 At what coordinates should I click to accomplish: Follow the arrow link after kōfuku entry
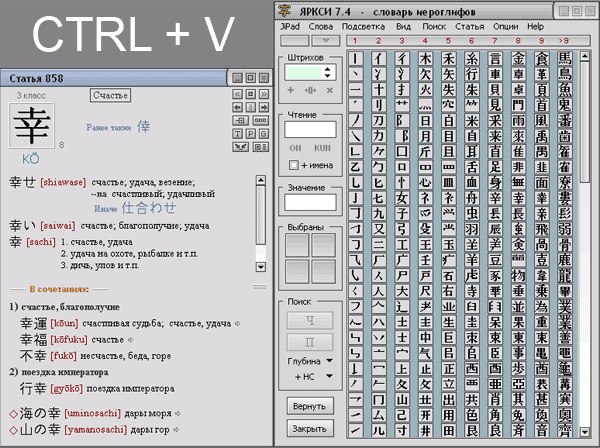point(130,340)
